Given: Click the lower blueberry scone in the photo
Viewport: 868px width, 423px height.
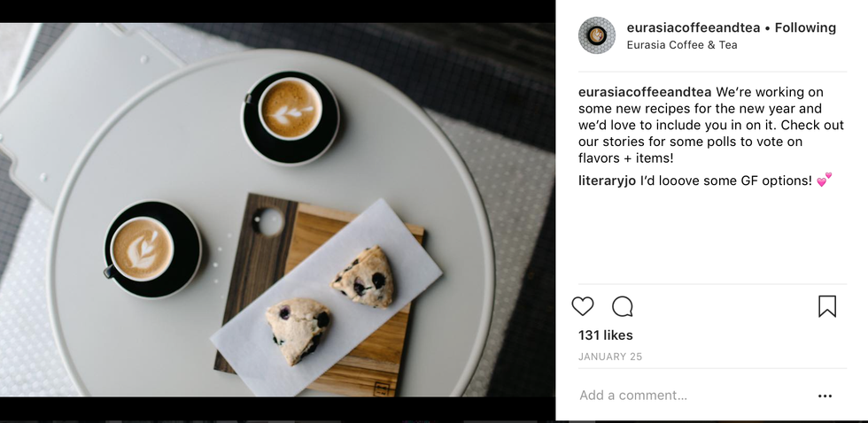Looking at the screenshot, I should (298, 331).
